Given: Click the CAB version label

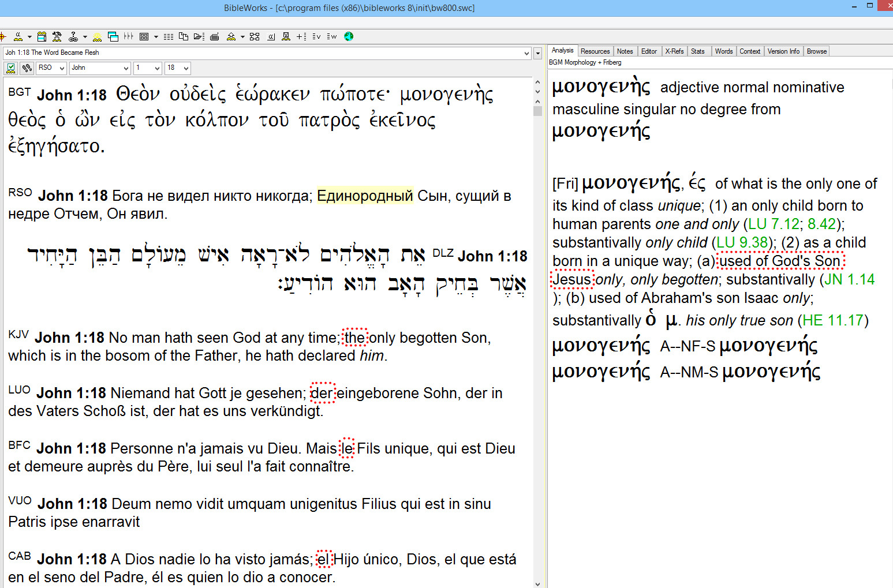Looking at the screenshot, I should (x=20, y=556).
